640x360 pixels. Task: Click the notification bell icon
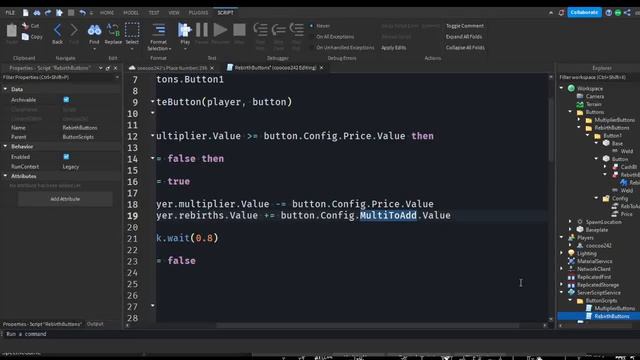[561, 13]
